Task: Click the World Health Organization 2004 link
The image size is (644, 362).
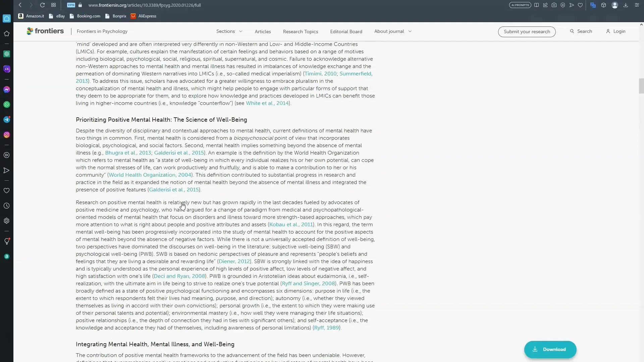Action: tap(150, 175)
